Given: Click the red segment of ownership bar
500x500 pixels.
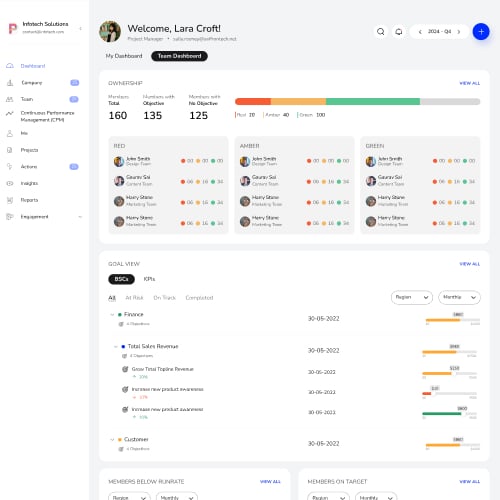Looking at the screenshot, I should pos(253,101).
